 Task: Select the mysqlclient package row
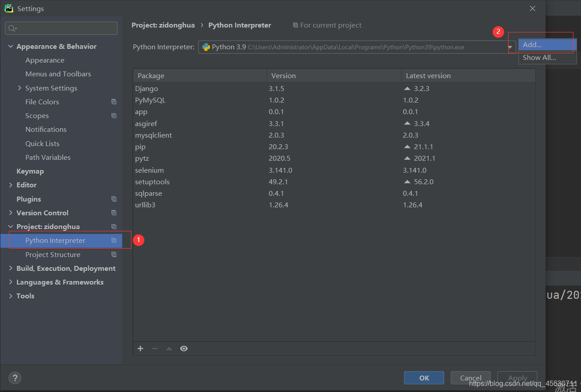tap(334, 135)
